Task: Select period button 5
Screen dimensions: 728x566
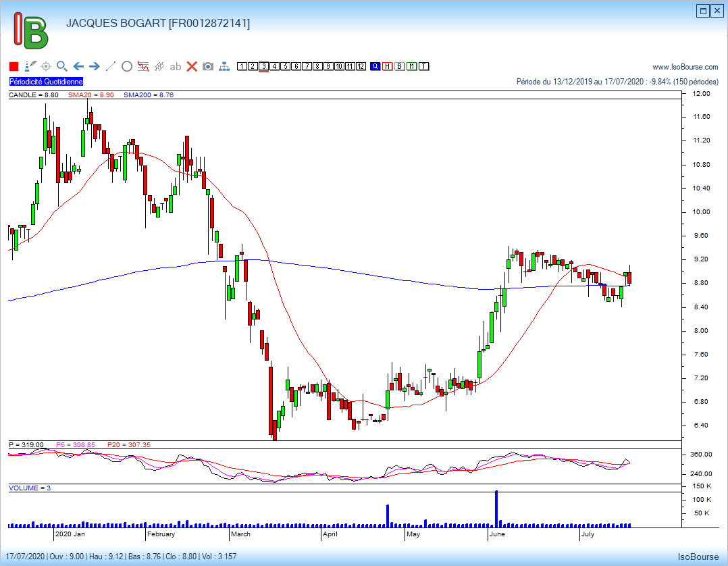Action: (285, 66)
